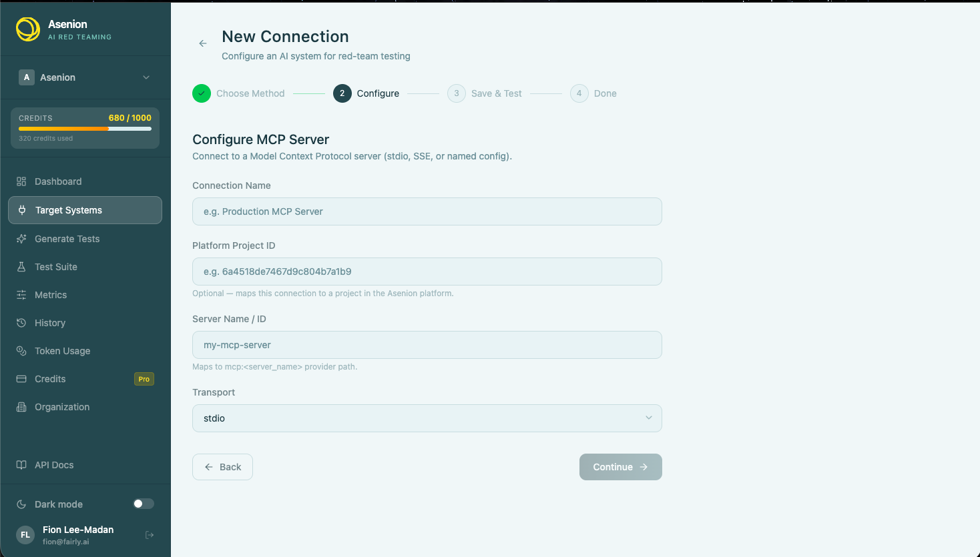This screenshot has width=980, height=557.
Task: Click the Save & Test step label
Action: tap(497, 93)
